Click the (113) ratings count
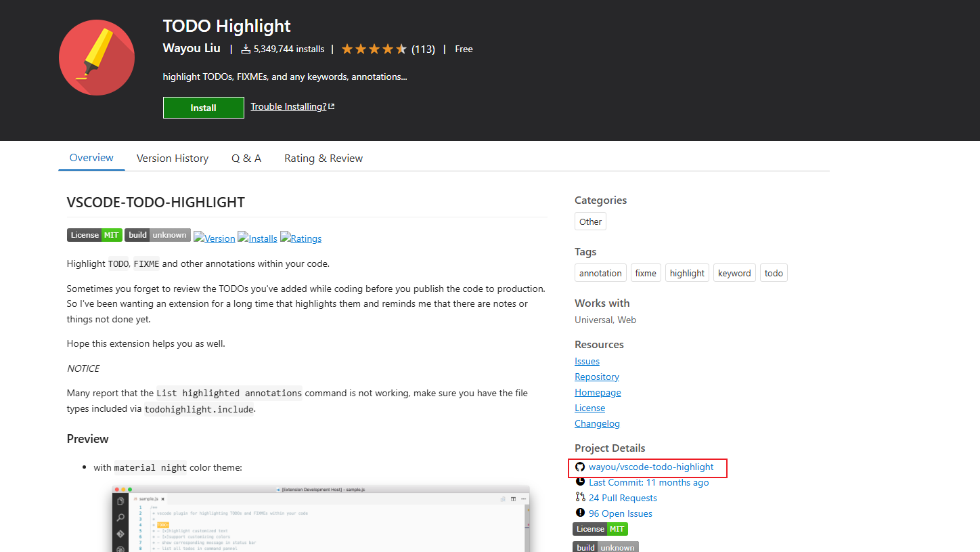The image size is (980, 552). [x=423, y=49]
